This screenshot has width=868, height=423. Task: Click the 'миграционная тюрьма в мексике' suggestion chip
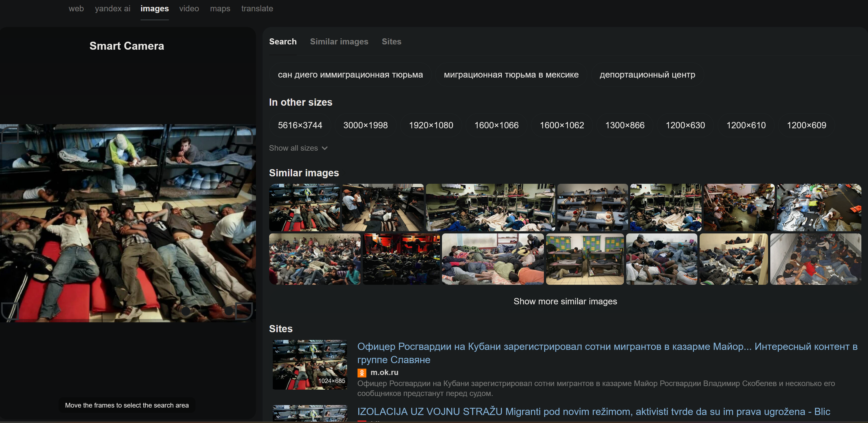[511, 75]
